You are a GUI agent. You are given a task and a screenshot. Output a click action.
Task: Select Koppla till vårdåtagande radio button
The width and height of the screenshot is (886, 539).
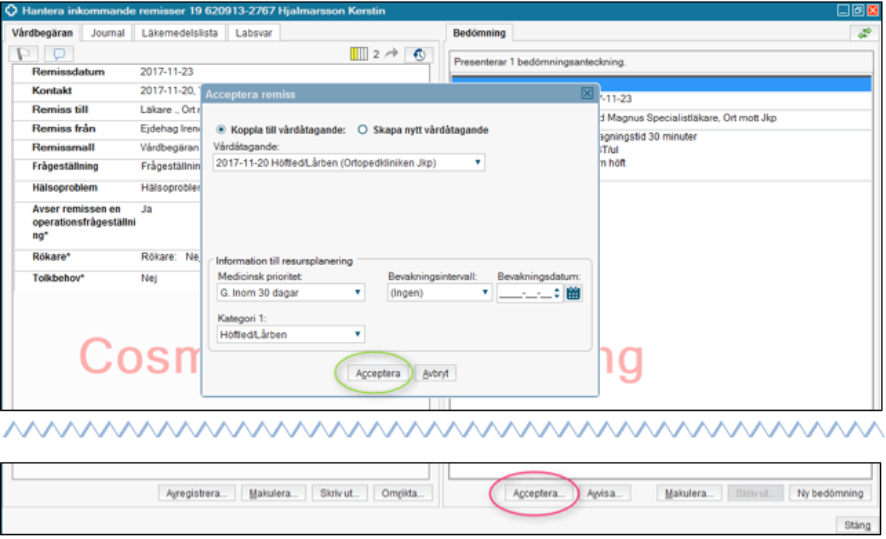222,129
